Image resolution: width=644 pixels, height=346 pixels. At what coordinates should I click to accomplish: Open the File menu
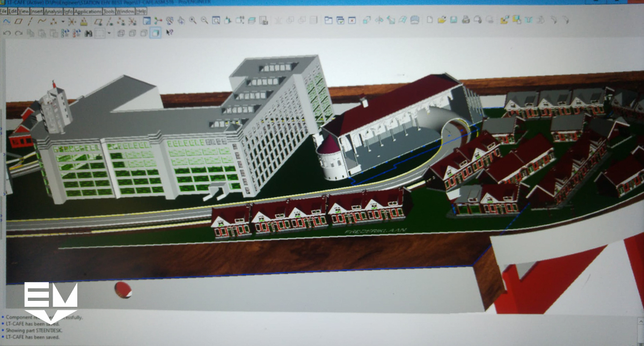[x=4, y=11]
